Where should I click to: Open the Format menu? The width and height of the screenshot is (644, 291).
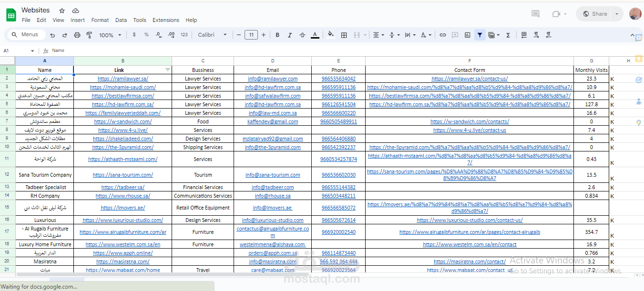pyautogui.click(x=100, y=20)
